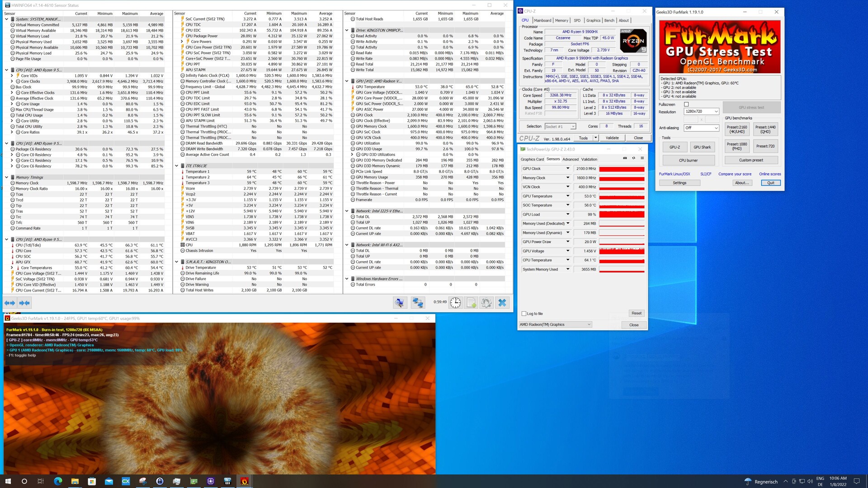Click FurMark Preset:2160 (4K/UHD) button
The width and height of the screenshot is (868, 488).
point(737,129)
